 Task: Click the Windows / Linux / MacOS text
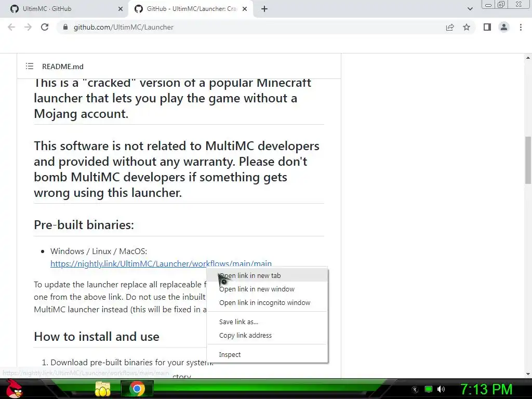click(99, 251)
